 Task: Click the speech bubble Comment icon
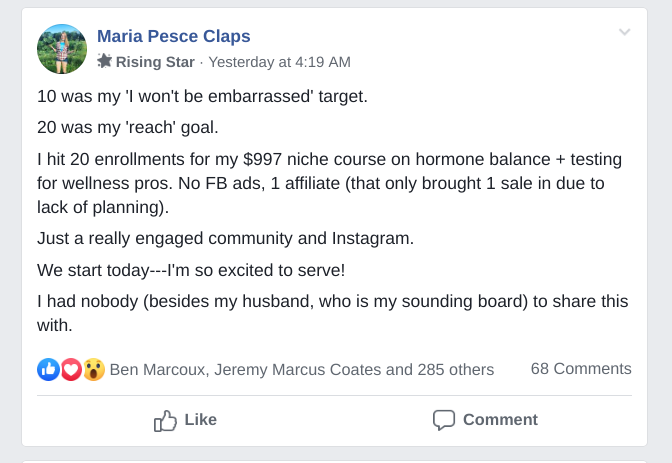(x=444, y=421)
